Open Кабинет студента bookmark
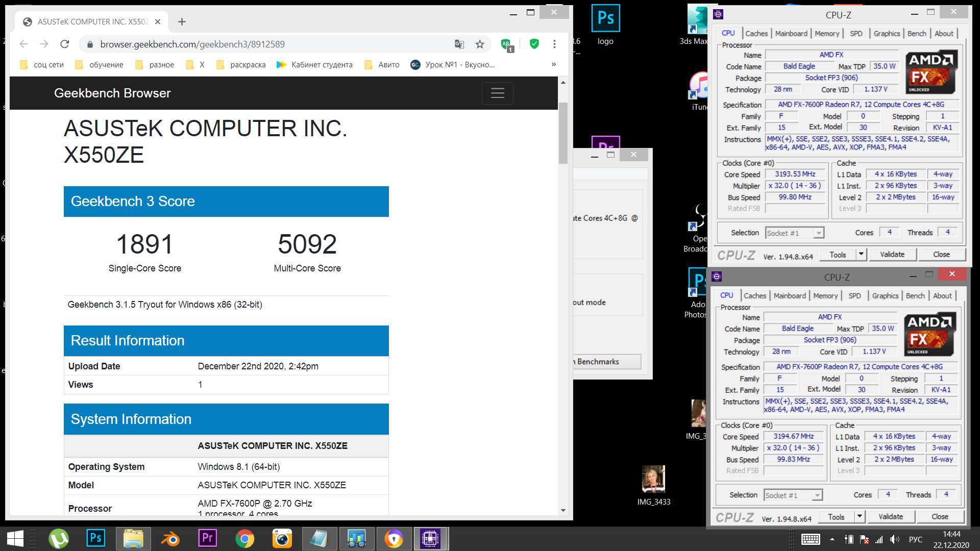This screenshot has height=551, width=980. point(314,65)
